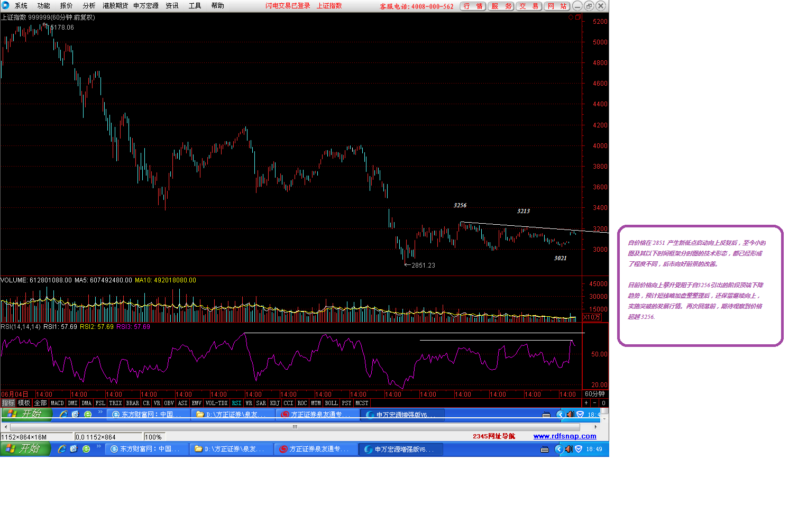The width and height of the screenshot is (798, 532).
Task: Click the 开始 Start button in bottom taskbar
Action: pyautogui.click(x=25, y=449)
